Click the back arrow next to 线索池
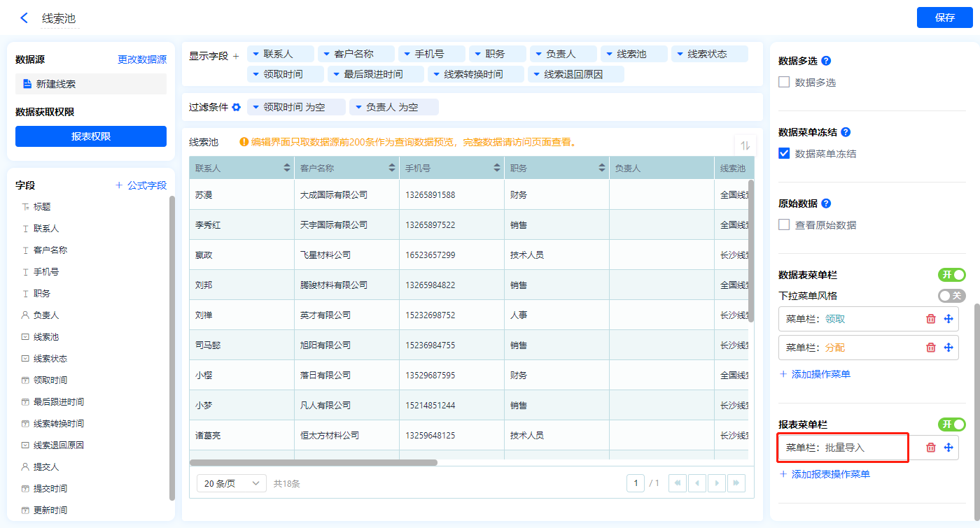This screenshot has width=980, height=528. (x=24, y=18)
